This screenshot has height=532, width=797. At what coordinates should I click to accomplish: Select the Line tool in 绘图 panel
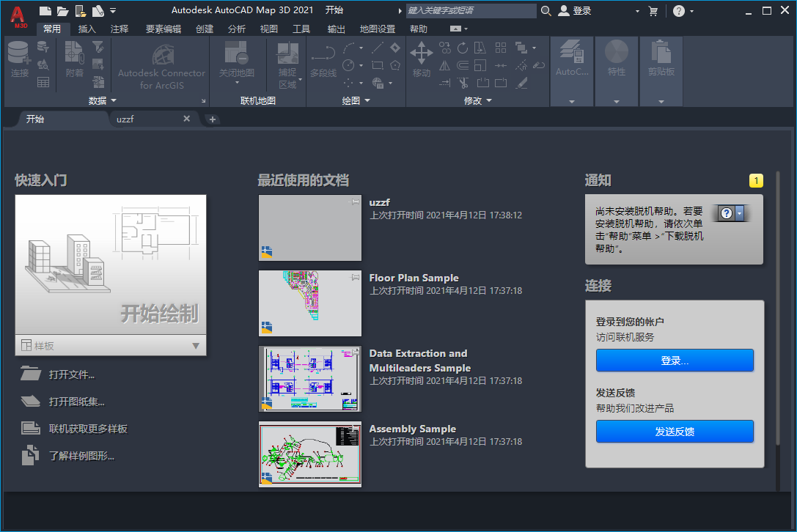pos(378,48)
